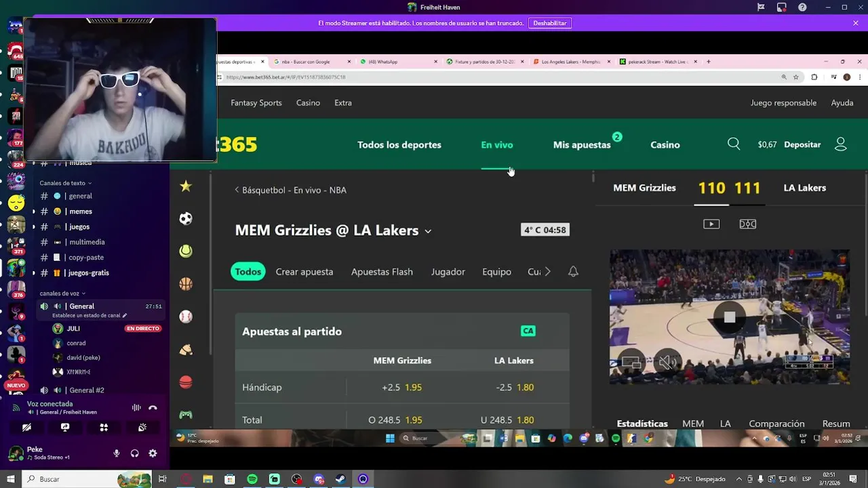
Task: Open the Ayuda link
Action: coord(842,103)
